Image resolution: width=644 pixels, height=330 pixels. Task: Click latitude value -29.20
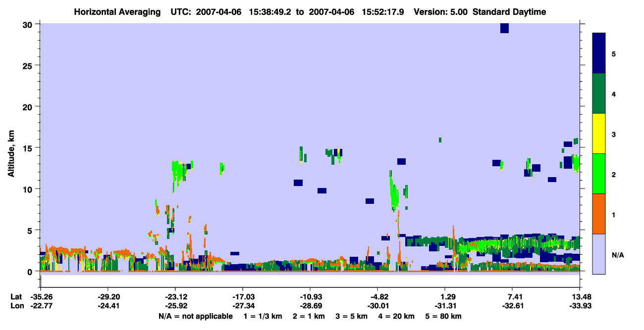tap(108, 297)
